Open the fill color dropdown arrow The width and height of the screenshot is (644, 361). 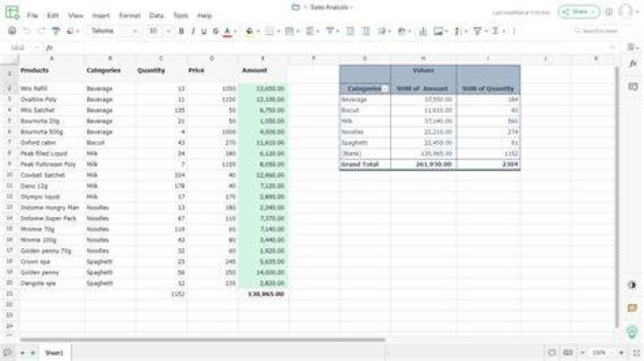point(258,31)
